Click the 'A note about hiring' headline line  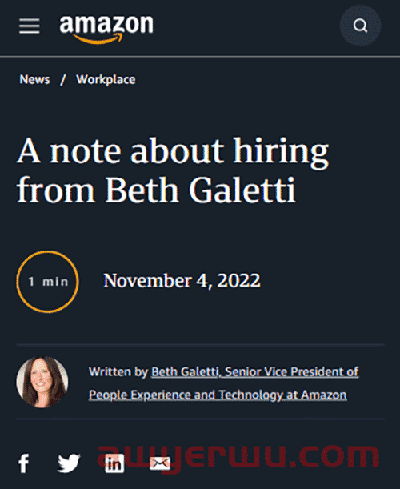tap(173, 152)
